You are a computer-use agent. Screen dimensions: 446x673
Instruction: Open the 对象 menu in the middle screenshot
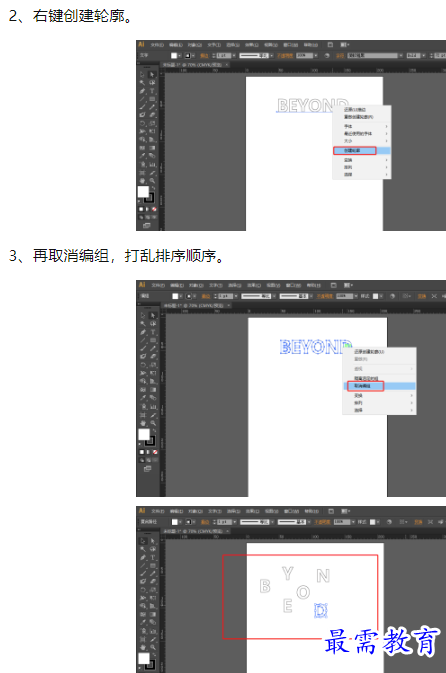point(196,285)
